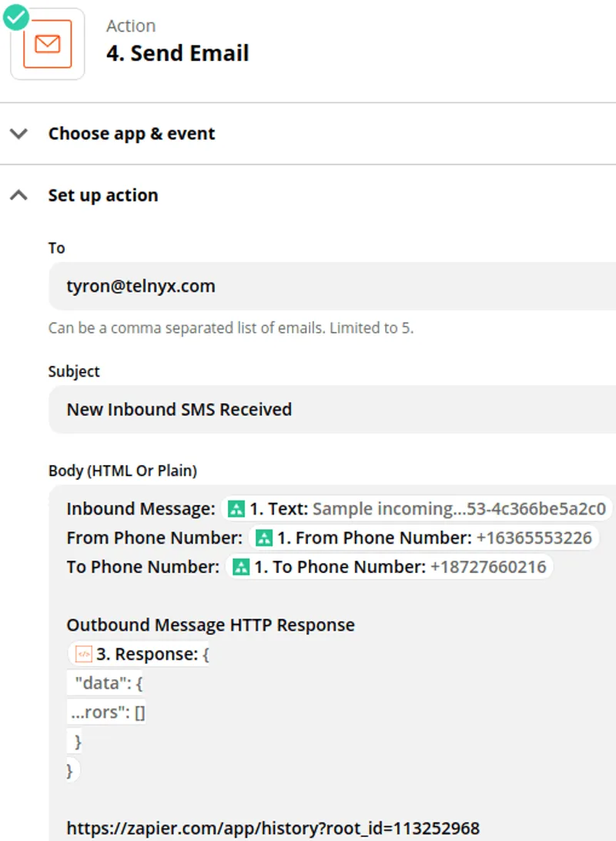Click the Telnyx icon in the From Phone Number pill
The image size is (616, 841).
[263, 538]
